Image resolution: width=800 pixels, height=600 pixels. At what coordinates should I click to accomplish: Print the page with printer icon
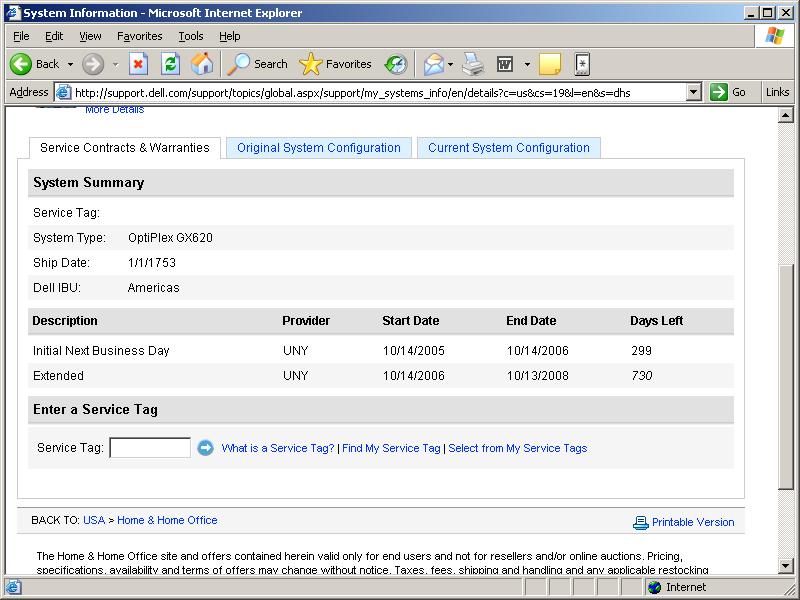[473, 64]
